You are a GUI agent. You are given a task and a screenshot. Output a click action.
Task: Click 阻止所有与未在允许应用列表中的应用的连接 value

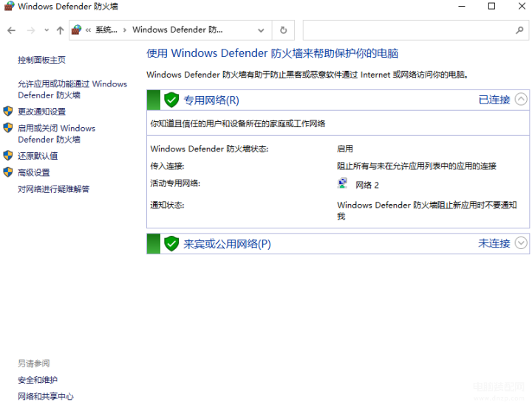[417, 166]
